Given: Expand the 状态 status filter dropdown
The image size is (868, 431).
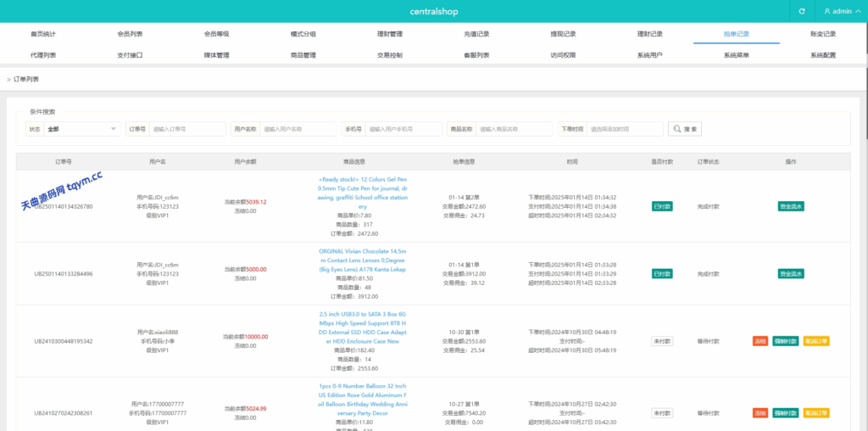Looking at the screenshot, I should click(82, 129).
